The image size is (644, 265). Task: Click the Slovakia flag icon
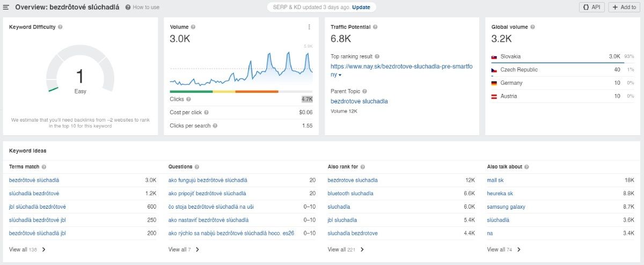[x=494, y=56]
